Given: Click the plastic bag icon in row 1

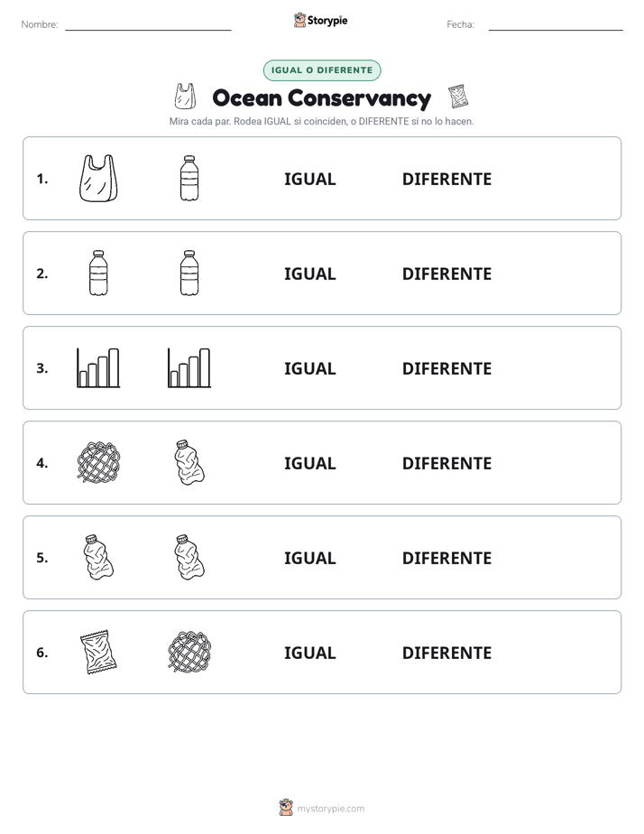Looking at the screenshot, I should [x=98, y=179].
